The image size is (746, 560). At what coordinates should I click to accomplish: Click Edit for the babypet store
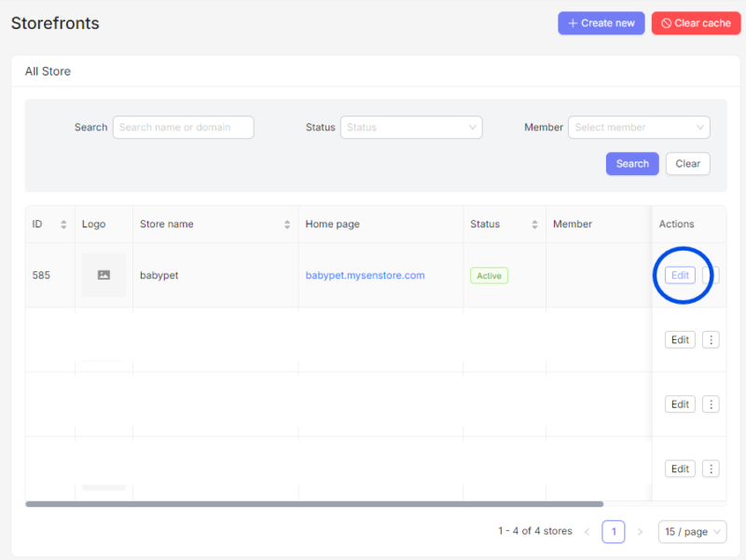(680, 275)
